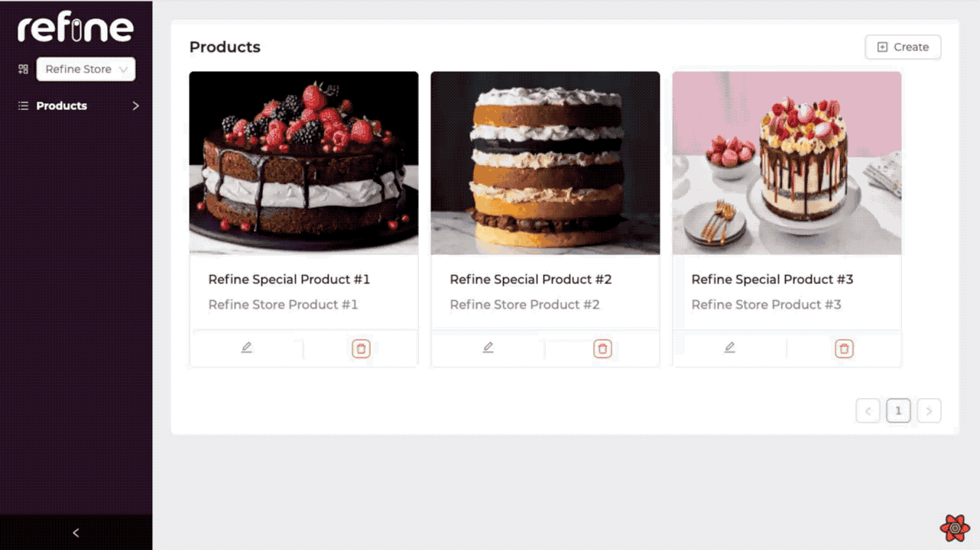
Task: Click the previous page arrow
Action: click(868, 410)
